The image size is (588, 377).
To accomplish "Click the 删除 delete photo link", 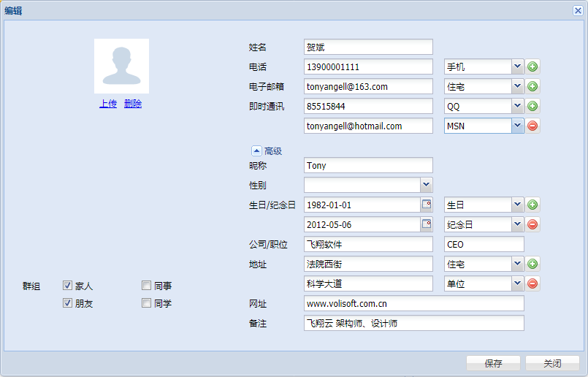I will (133, 104).
